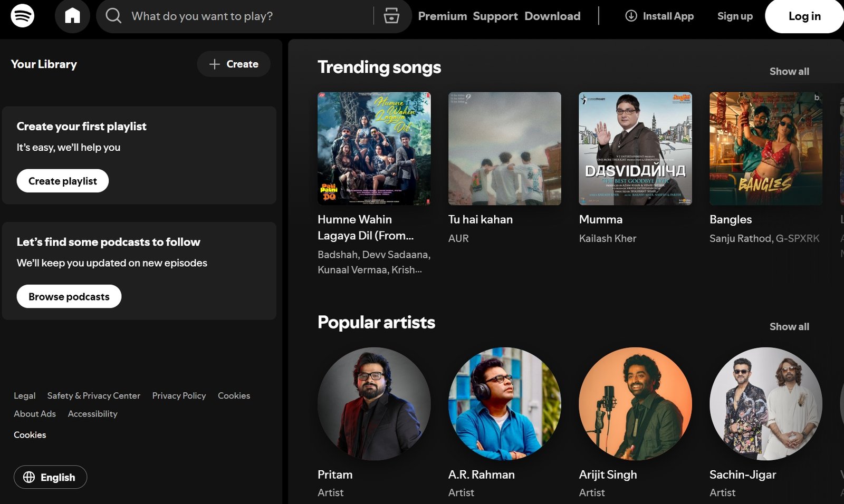Click the Create playlist button
This screenshot has height=504, width=844.
[x=63, y=181]
